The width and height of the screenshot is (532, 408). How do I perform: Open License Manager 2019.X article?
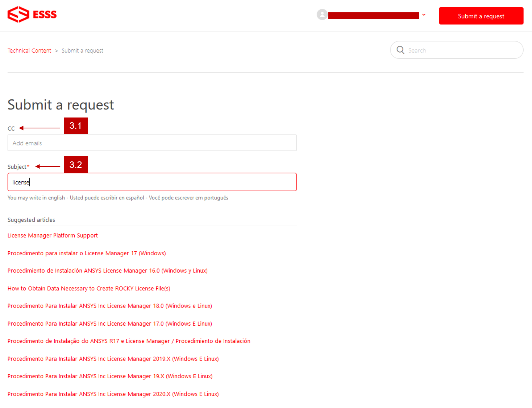113,359
